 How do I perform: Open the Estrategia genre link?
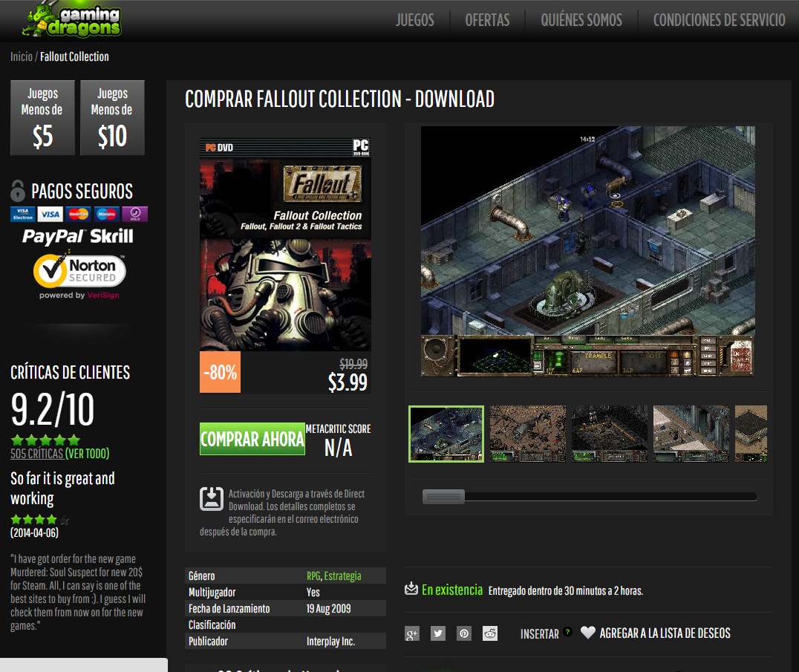coord(342,575)
